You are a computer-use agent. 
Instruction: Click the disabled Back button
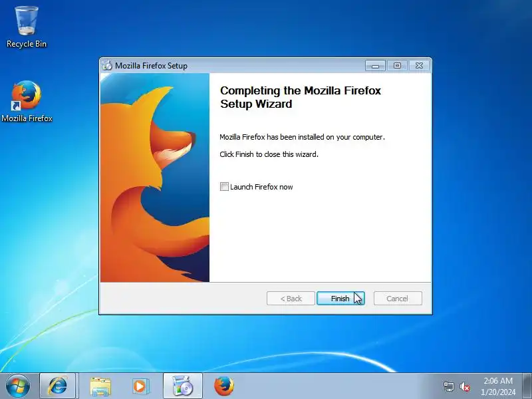(x=291, y=298)
